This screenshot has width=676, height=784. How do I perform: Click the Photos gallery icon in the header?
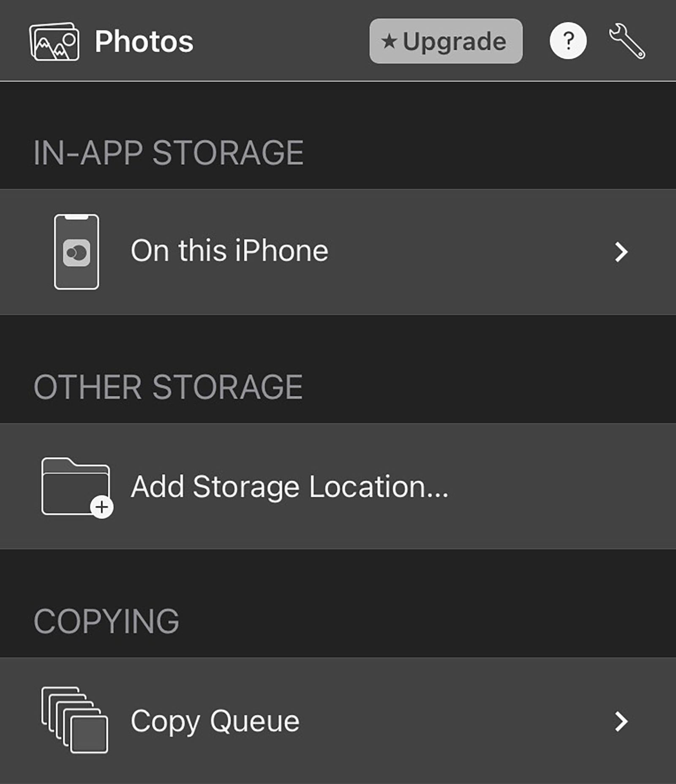tap(54, 42)
